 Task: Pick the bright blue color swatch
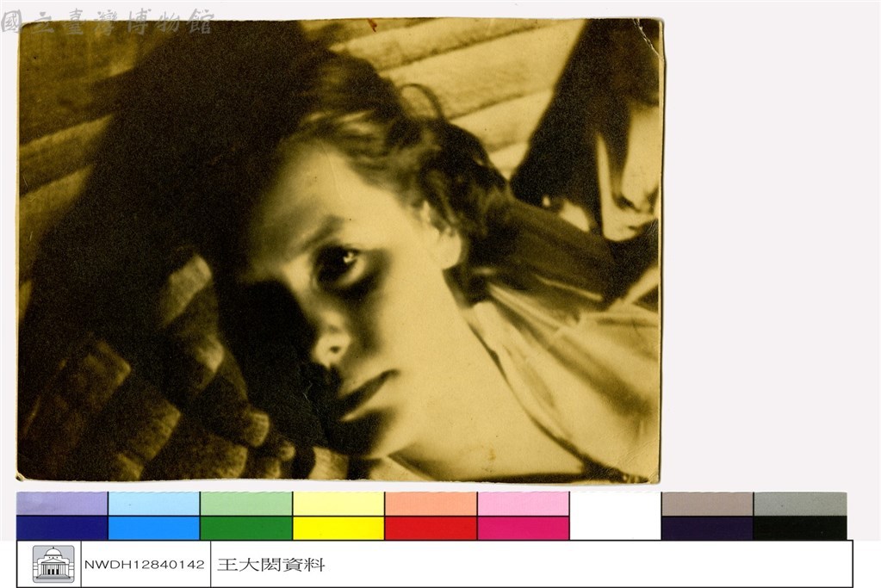click(x=153, y=528)
